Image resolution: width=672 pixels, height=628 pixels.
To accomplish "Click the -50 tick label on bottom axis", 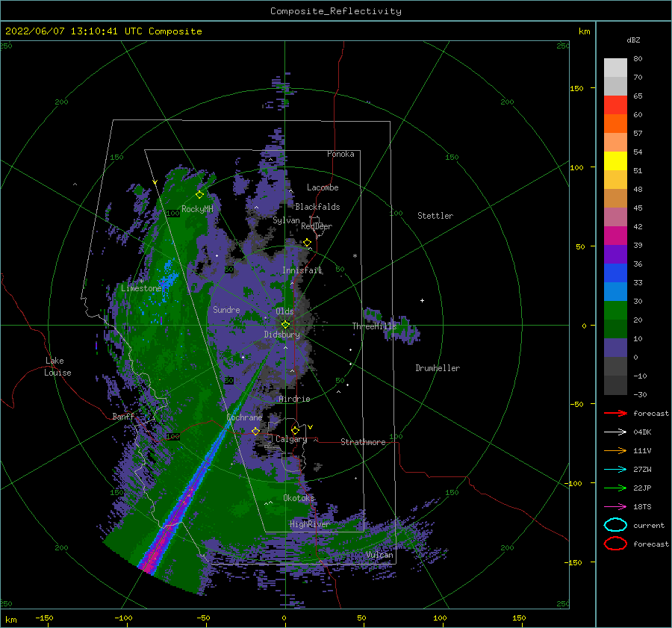I will click(x=203, y=618).
